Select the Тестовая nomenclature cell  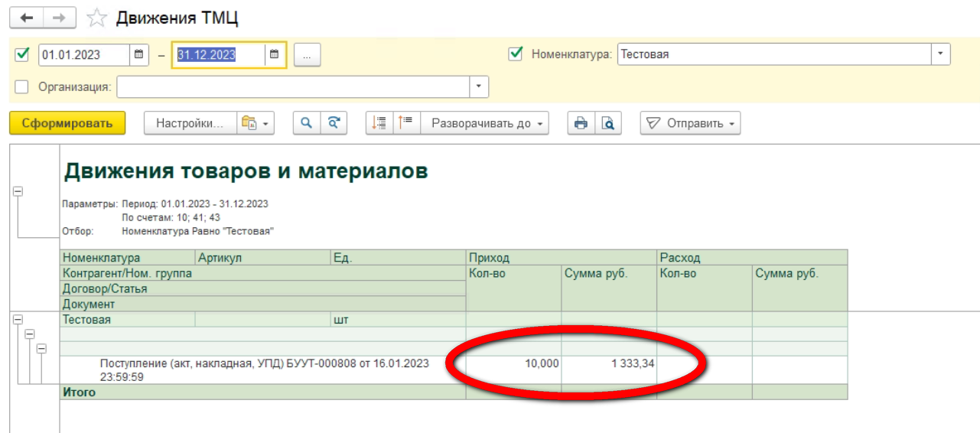click(127, 320)
